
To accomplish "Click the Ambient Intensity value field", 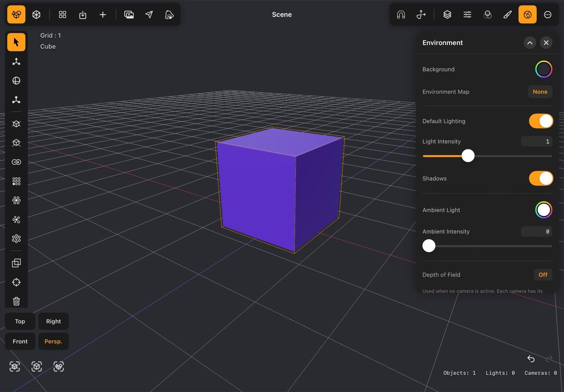I will [x=537, y=232].
